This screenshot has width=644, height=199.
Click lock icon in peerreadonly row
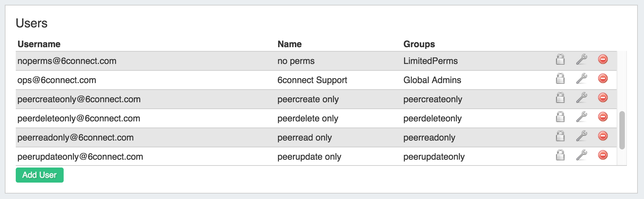[x=560, y=136]
